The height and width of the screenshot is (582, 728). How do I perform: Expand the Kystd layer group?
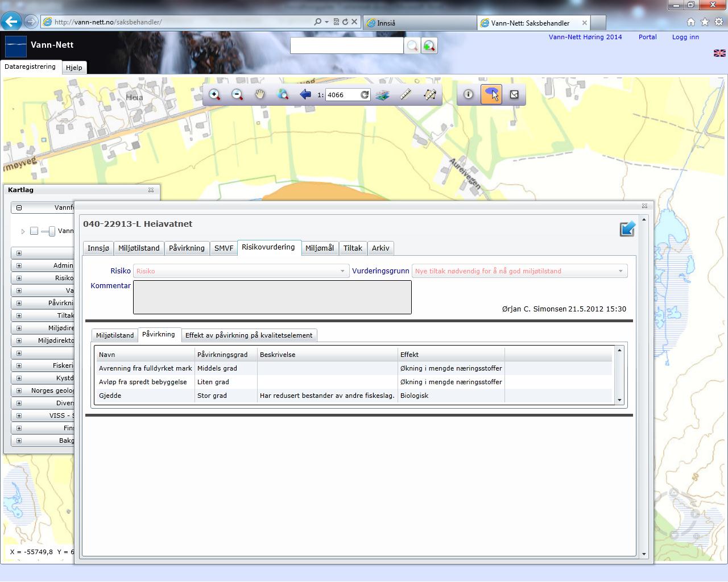point(19,378)
